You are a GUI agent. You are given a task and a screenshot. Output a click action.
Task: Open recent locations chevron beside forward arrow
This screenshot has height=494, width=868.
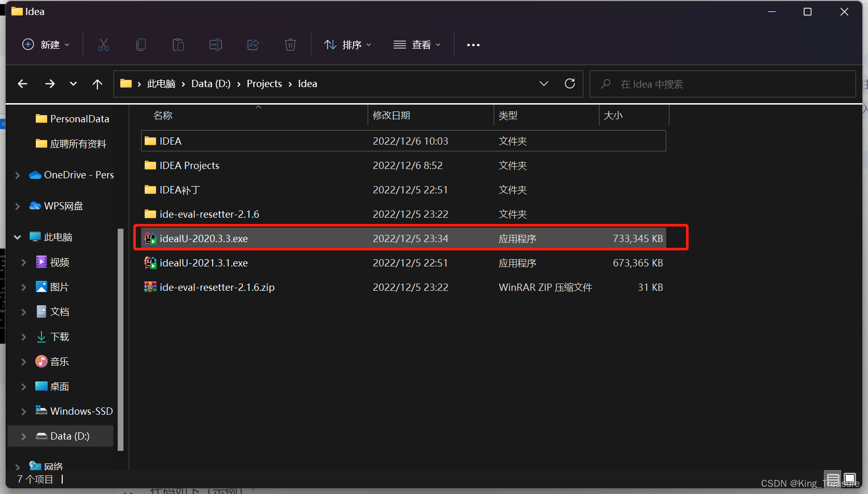[73, 83]
